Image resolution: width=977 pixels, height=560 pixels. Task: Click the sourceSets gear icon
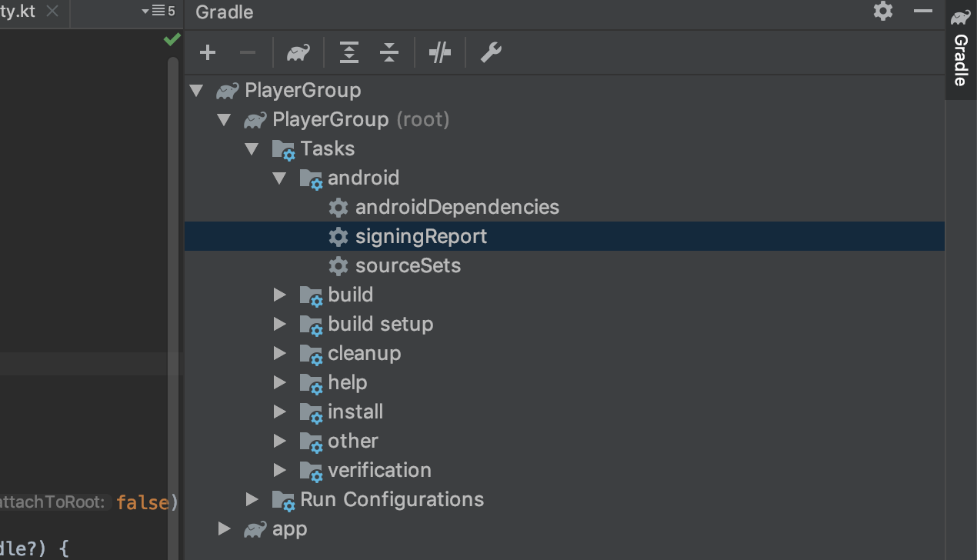pos(338,266)
